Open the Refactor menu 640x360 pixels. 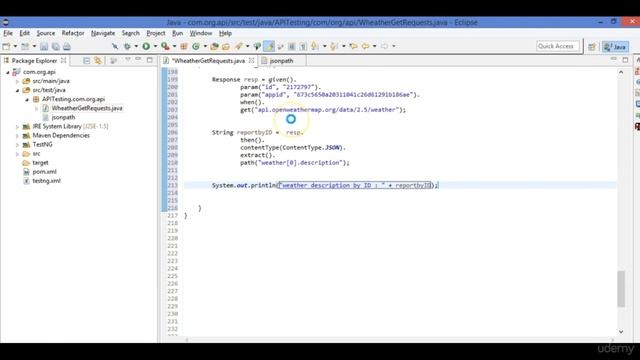pyautogui.click(x=73, y=33)
